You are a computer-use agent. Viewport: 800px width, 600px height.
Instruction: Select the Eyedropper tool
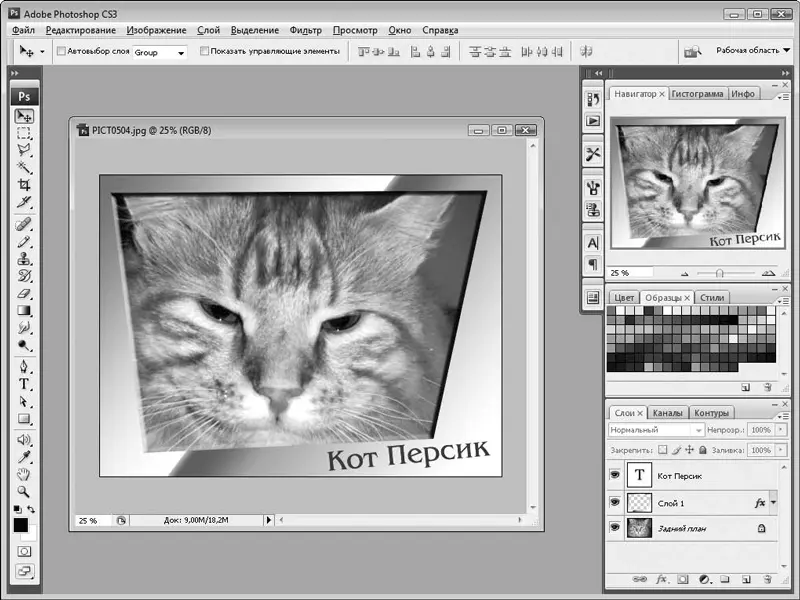point(24,456)
